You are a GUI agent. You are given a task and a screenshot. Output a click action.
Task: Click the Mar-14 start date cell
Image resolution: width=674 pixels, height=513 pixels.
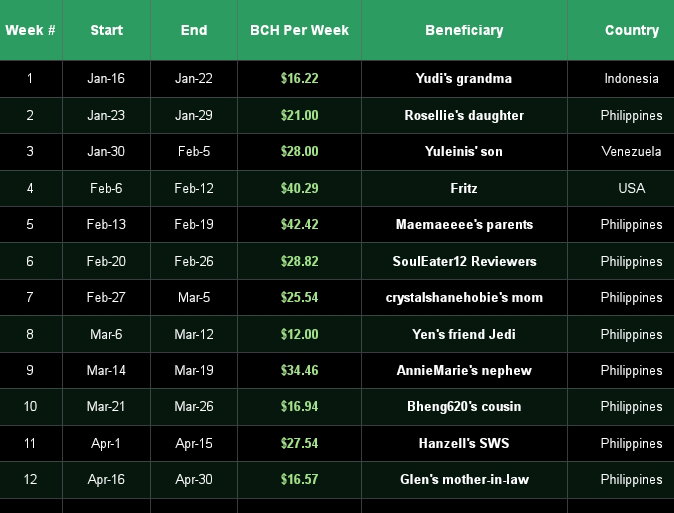[106, 371]
